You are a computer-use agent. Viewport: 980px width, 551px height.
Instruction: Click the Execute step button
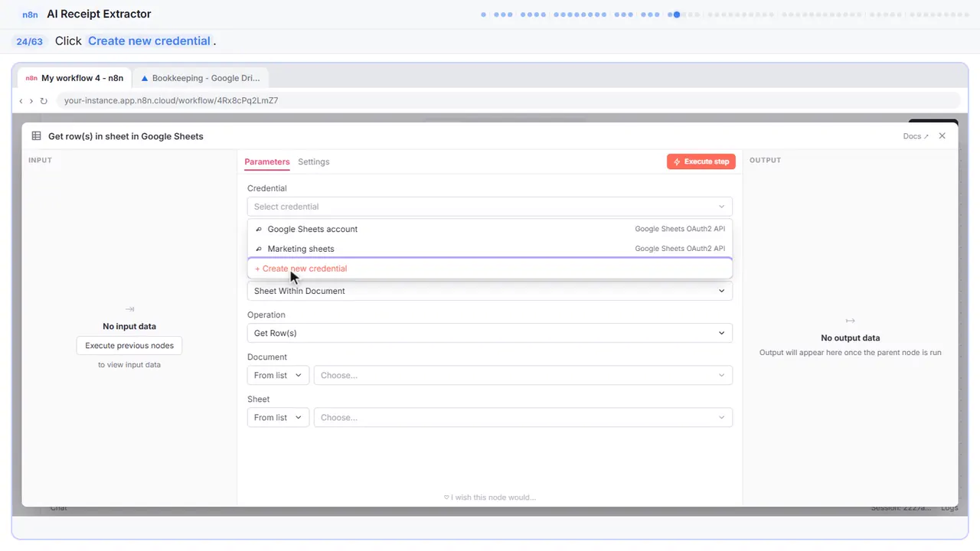tap(701, 161)
